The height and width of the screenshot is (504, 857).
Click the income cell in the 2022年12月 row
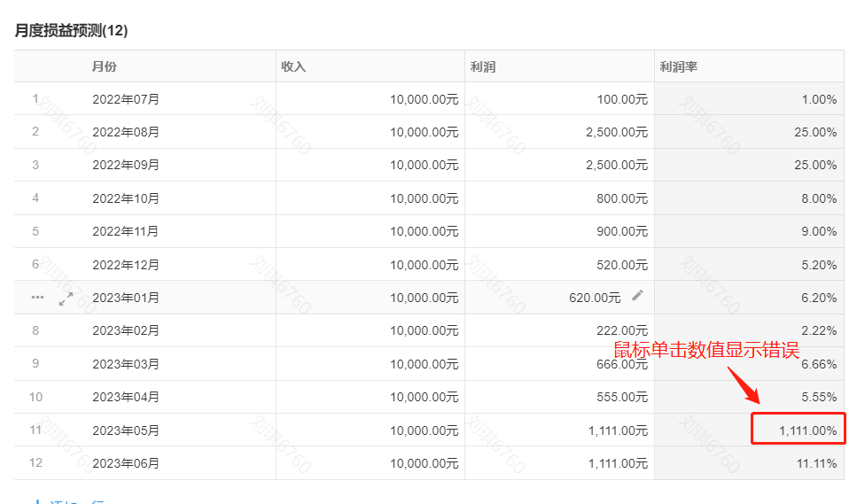424,265
